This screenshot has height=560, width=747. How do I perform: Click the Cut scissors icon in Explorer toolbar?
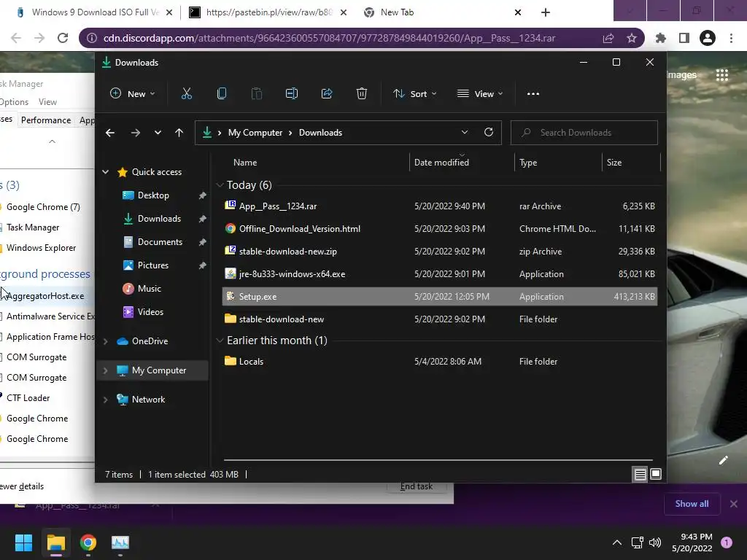click(186, 94)
